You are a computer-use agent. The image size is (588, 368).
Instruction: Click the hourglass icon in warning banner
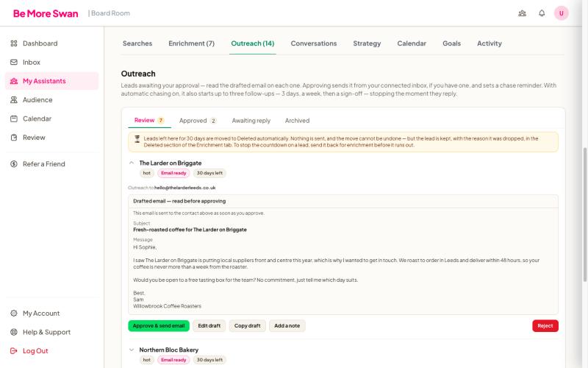[x=137, y=139]
